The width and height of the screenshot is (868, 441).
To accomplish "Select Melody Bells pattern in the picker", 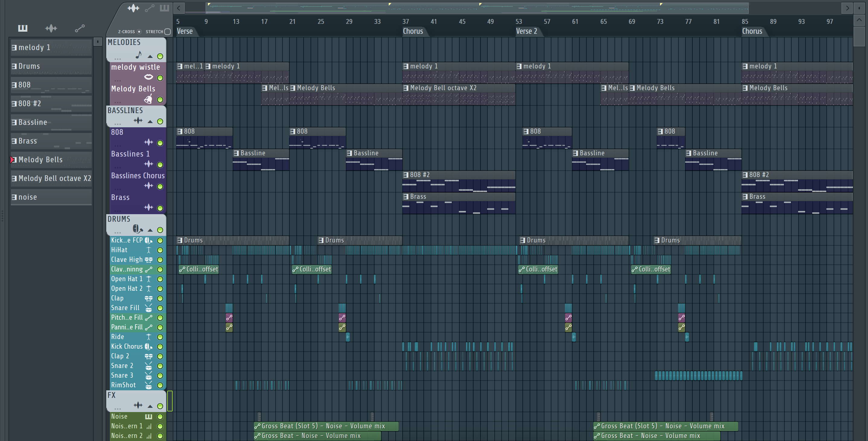I will coord(51,160).
